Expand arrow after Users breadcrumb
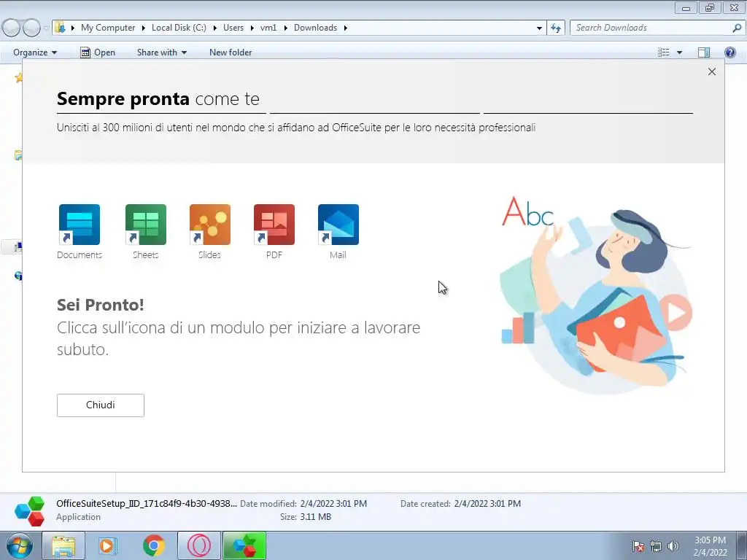The width and height of the screenshot is (747, 560). pos(252,28)
